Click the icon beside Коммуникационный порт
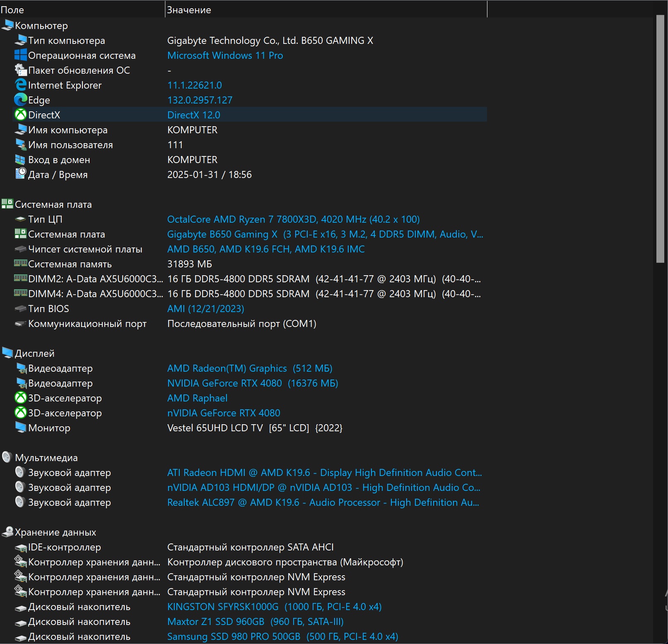 coord(21,324)
